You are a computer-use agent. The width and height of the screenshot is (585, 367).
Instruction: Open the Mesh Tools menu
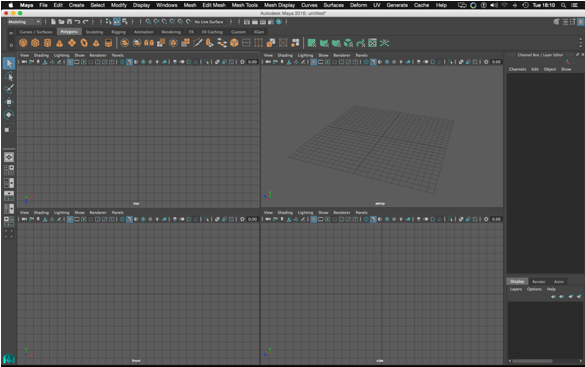tap(245, 5)
